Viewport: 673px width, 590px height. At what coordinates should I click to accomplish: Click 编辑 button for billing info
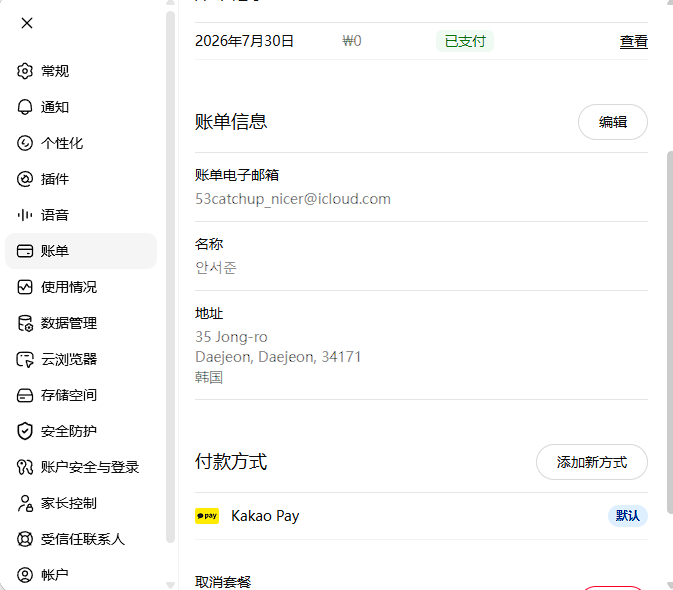point(612,122)
